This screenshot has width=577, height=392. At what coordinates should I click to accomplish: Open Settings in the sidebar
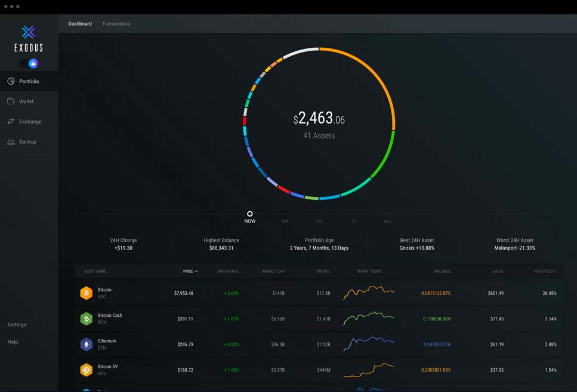pos(17,325)
